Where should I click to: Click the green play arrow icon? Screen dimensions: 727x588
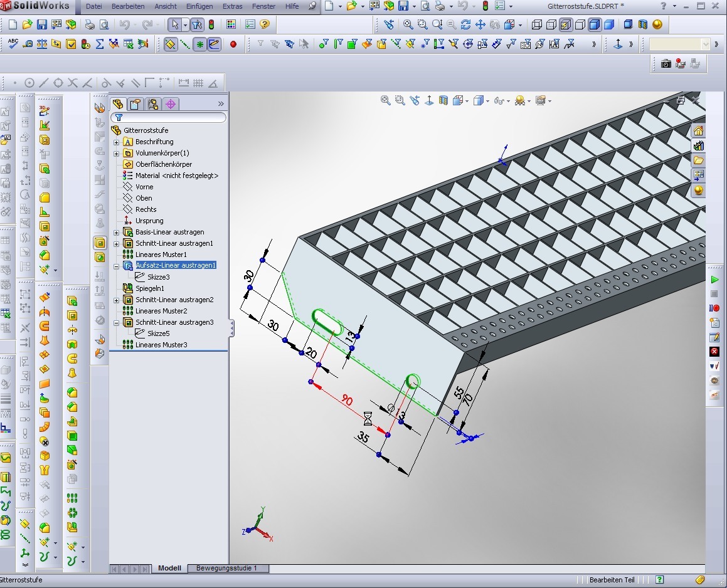[714, 280]
